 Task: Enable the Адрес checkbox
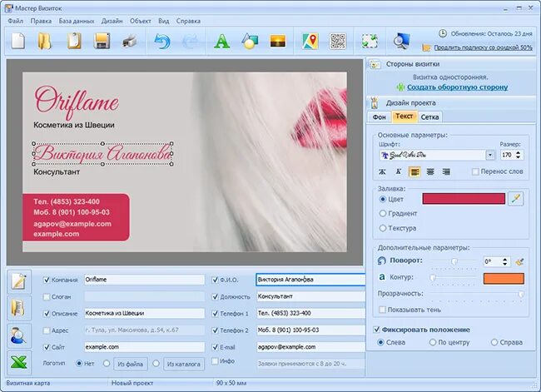pyautogui.click(x=47, y=330)
